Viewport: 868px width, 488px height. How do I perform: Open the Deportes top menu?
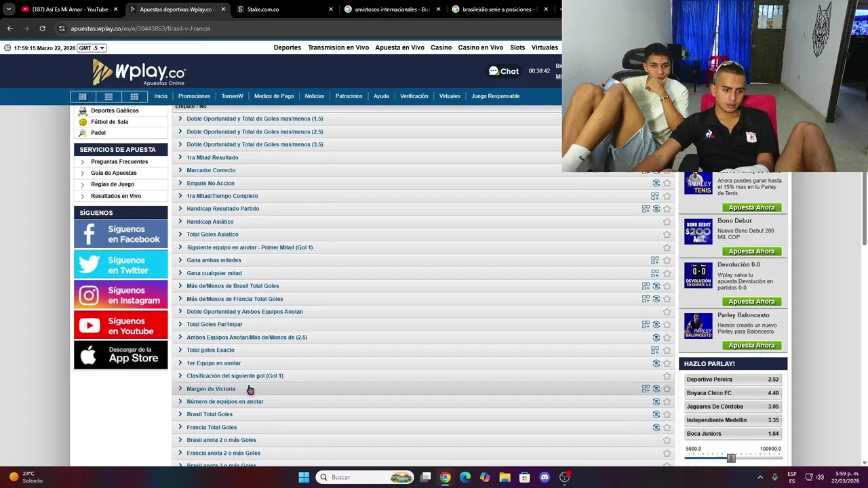(x=287, y=47)
